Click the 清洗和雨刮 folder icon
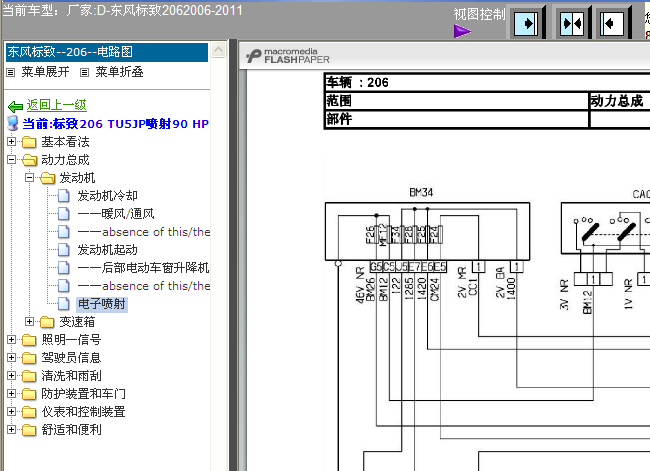650x471 pixels. (29, 376)
